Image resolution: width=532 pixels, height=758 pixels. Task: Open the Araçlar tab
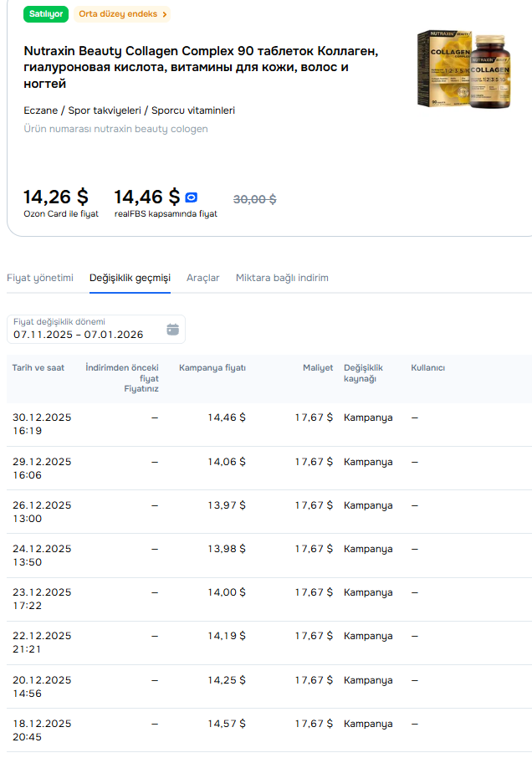coord(203,278)
